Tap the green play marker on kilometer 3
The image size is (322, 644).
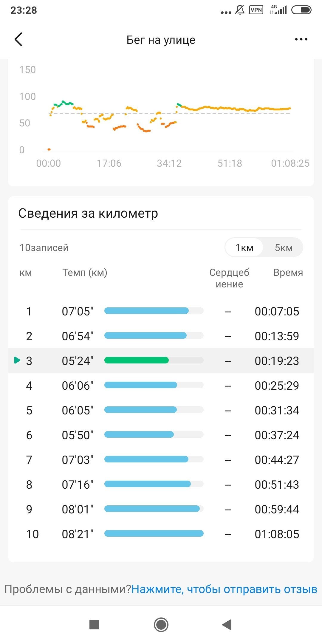[x=17, y=360]
